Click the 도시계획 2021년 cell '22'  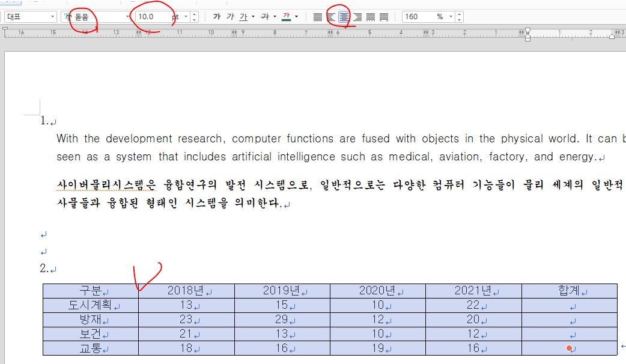(473, 305)
